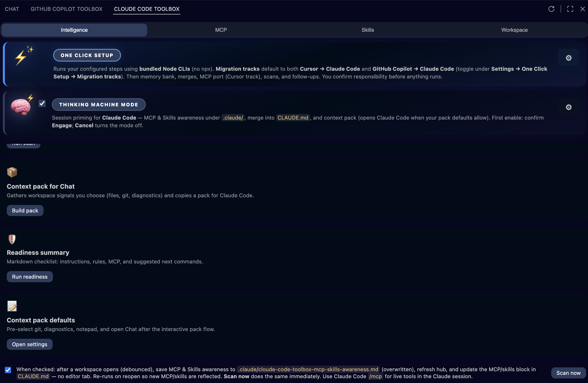Expand the ONE CLICK SETUP badge

(87, 55)
